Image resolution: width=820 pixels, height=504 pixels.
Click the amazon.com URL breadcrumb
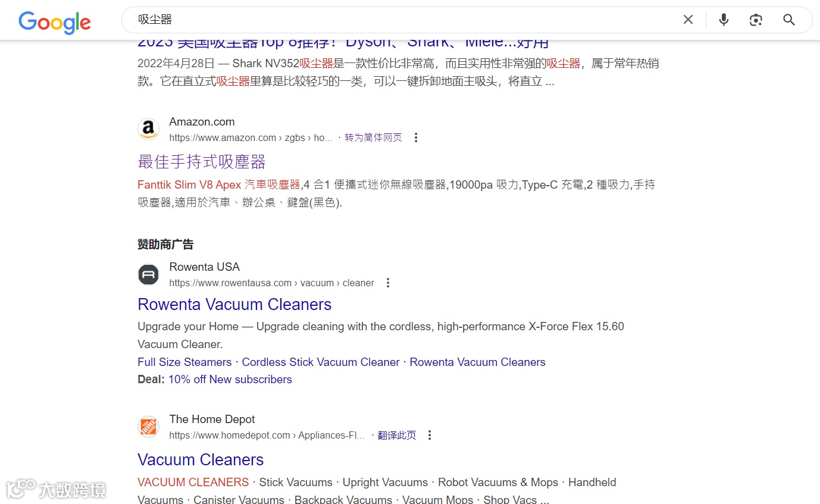[x=251, y=137]
